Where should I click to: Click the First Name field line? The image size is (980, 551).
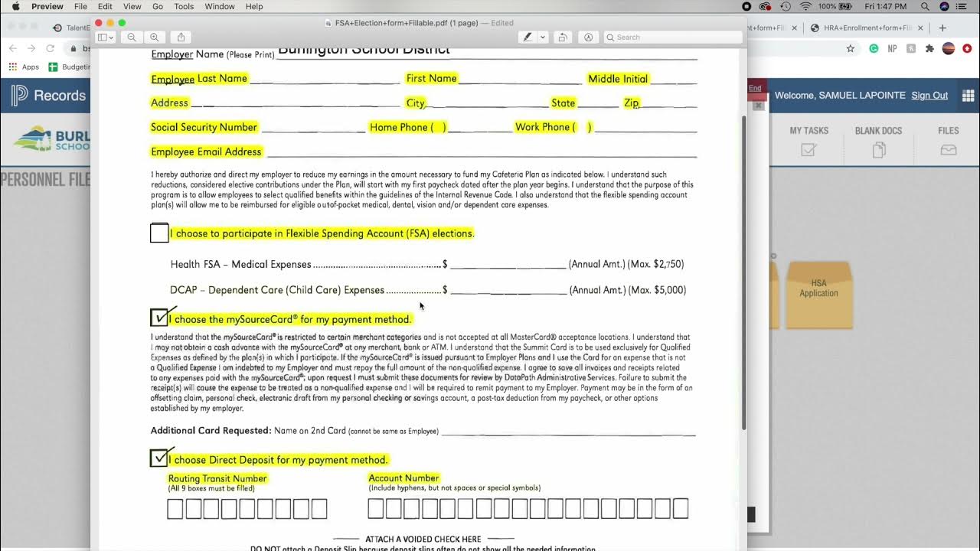click(x=520, y=78)
